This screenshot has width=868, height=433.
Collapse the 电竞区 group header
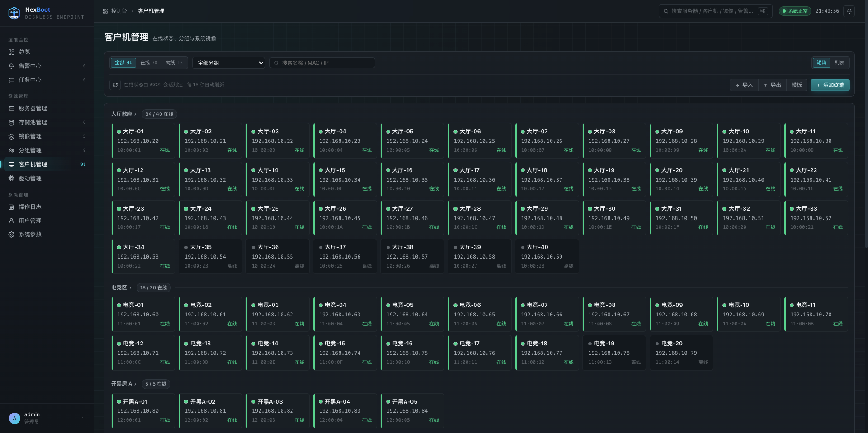(121, 287)
